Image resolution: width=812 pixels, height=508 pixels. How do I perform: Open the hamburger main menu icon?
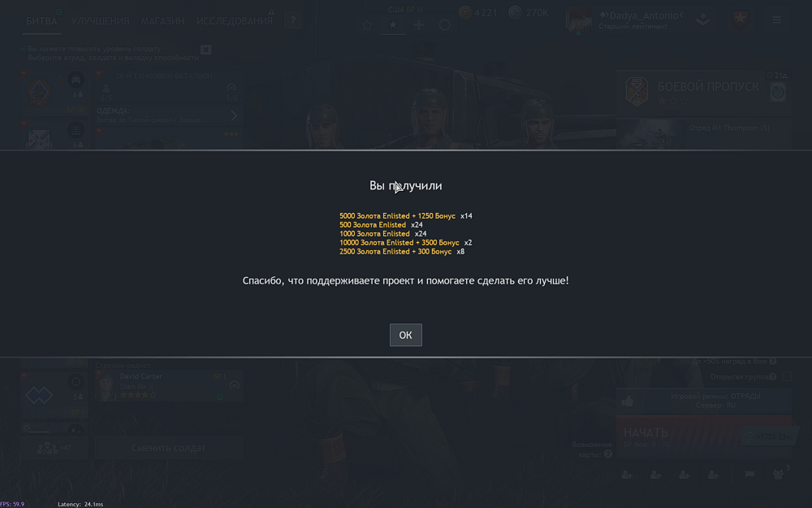pos(777,20)
